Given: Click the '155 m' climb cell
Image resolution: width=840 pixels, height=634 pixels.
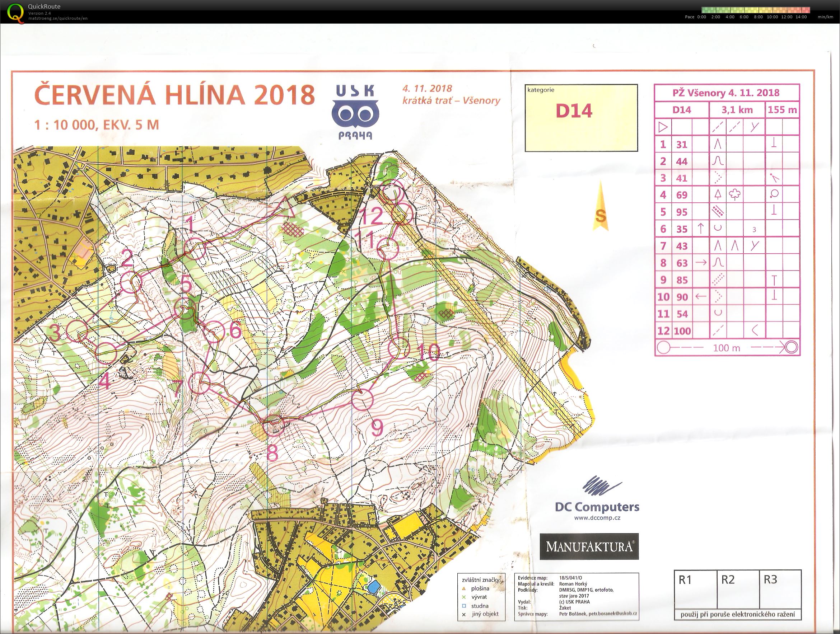Looking at the screenshot, I should point(782,110).
